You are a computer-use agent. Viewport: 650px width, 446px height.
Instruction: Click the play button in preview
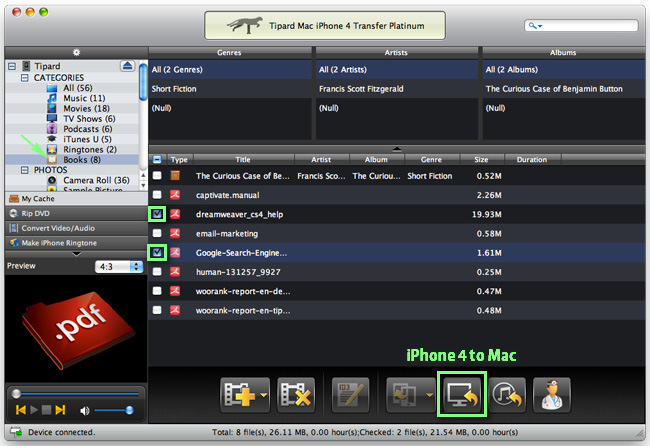click(x=34, y=410)
